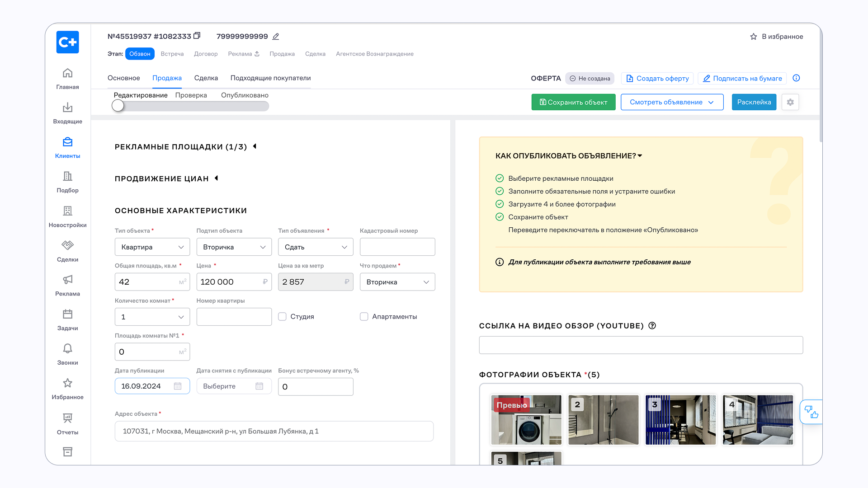Open Что продаем dropdown
Screen dimensions: 868x488
tap(397, 282)
